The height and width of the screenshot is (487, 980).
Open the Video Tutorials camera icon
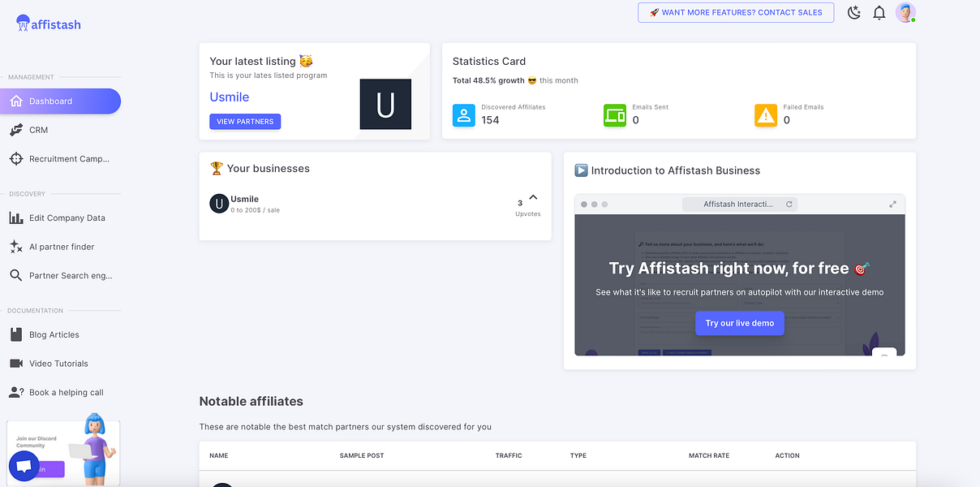point(16,363)
